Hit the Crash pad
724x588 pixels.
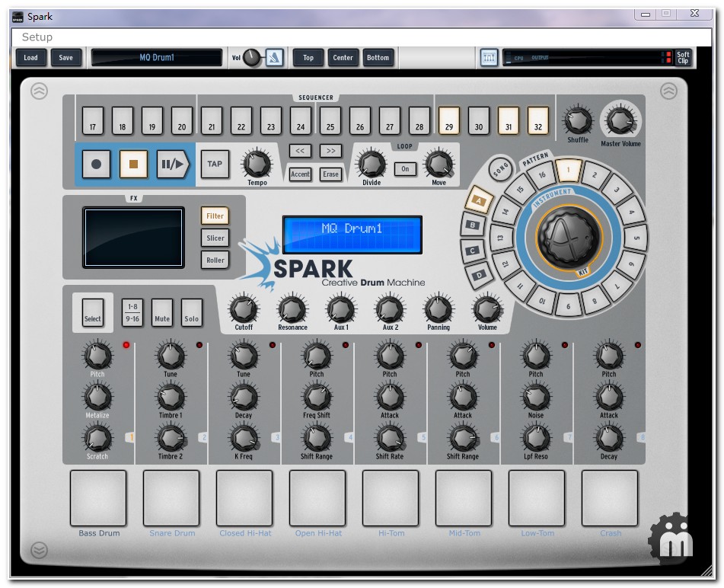610,498
